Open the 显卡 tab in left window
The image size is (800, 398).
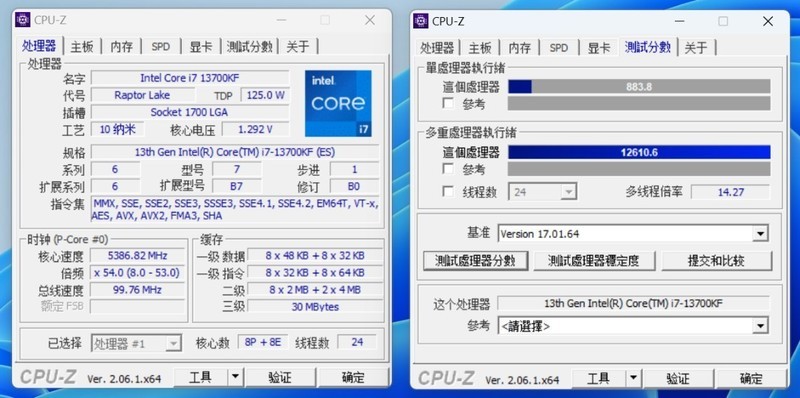[201, 47]
